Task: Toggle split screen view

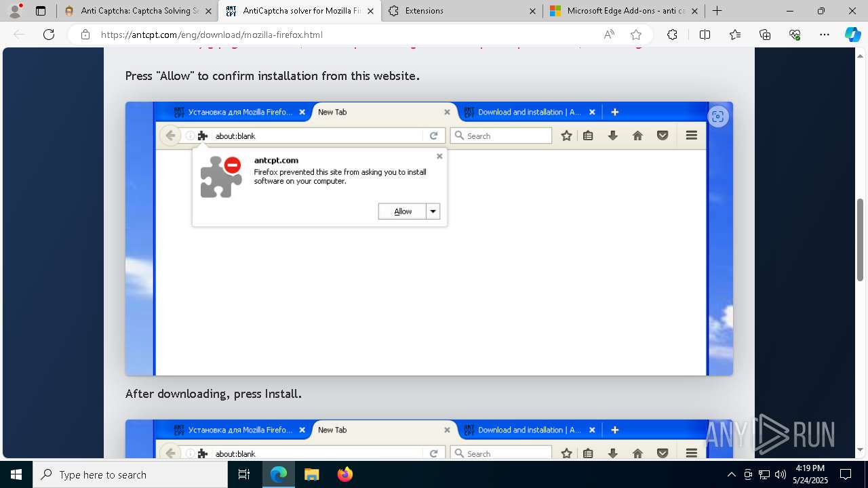Action: (705, 35)
